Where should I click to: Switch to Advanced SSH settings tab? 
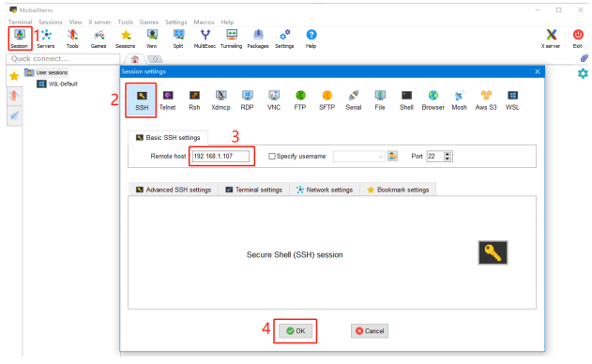(174, 190)
